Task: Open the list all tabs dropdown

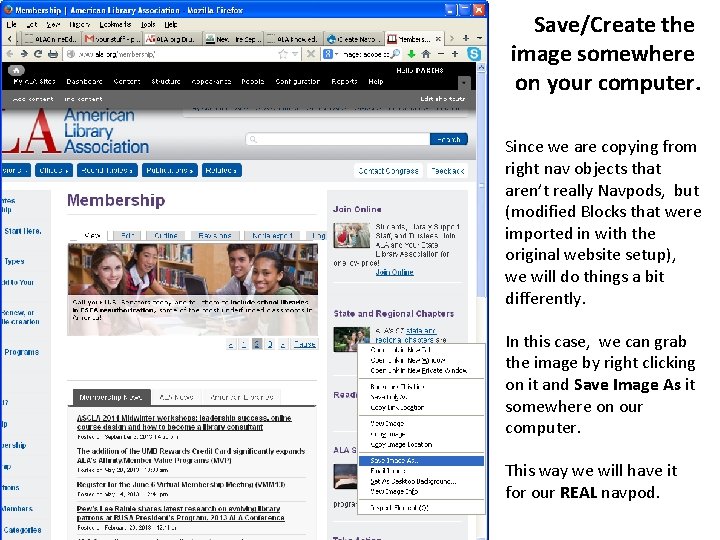Action: click(479, 39)
